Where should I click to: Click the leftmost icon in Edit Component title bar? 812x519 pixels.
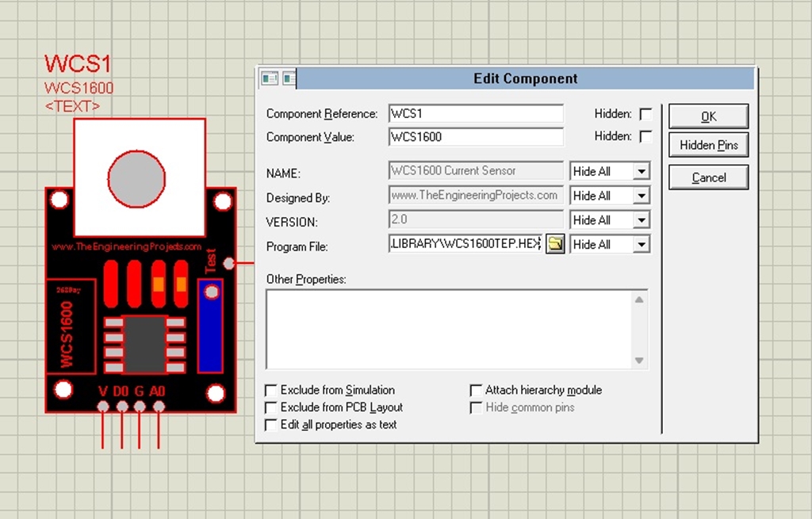269,78
